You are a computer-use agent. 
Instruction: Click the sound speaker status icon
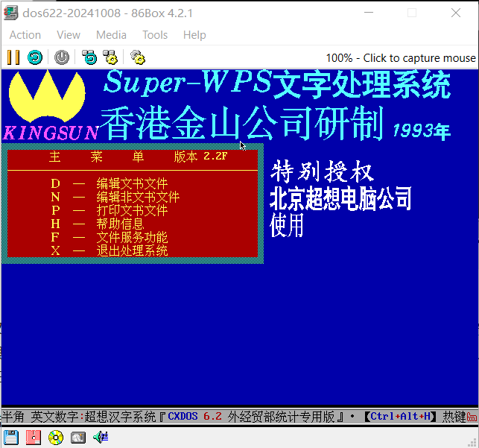coord(101,437)
